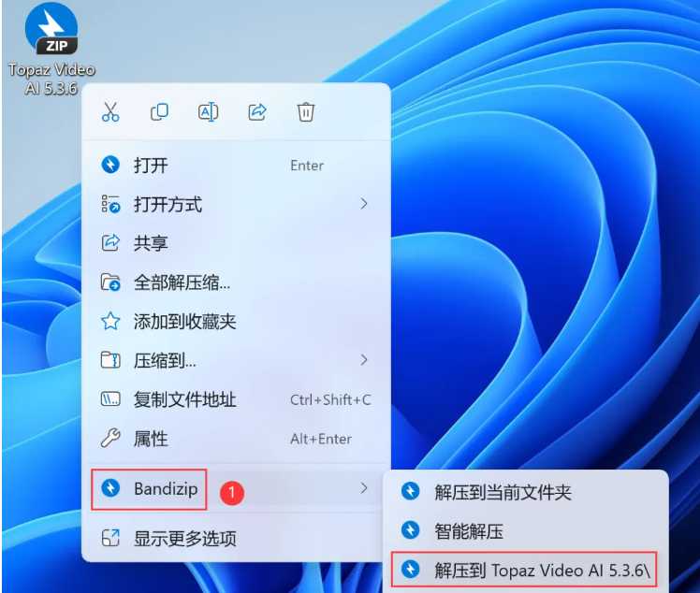Click the Cut scissors icon
The width and height of the screenshot is (700, 593).
[111, 112]
